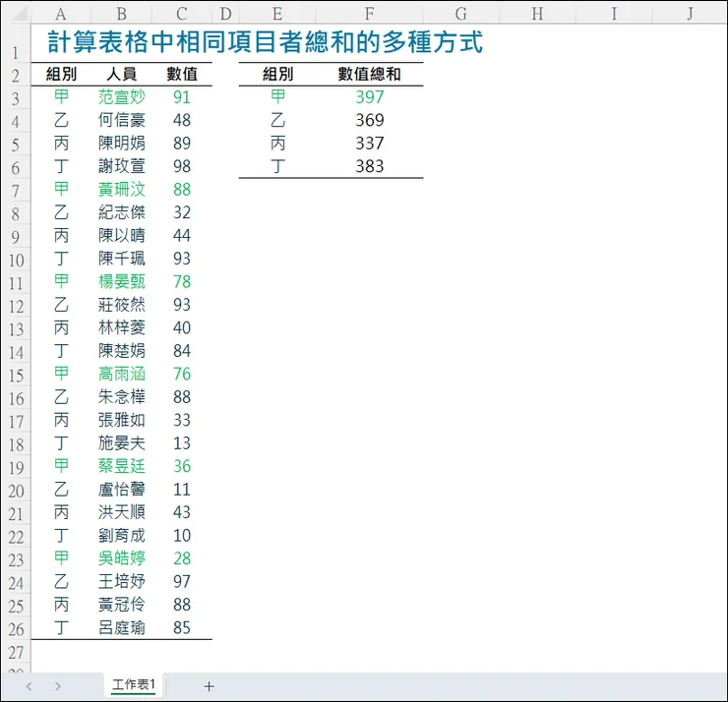Go to next sheet with right arrow
The height and width of the screenshot is (702, 728).
pos(58,686)
